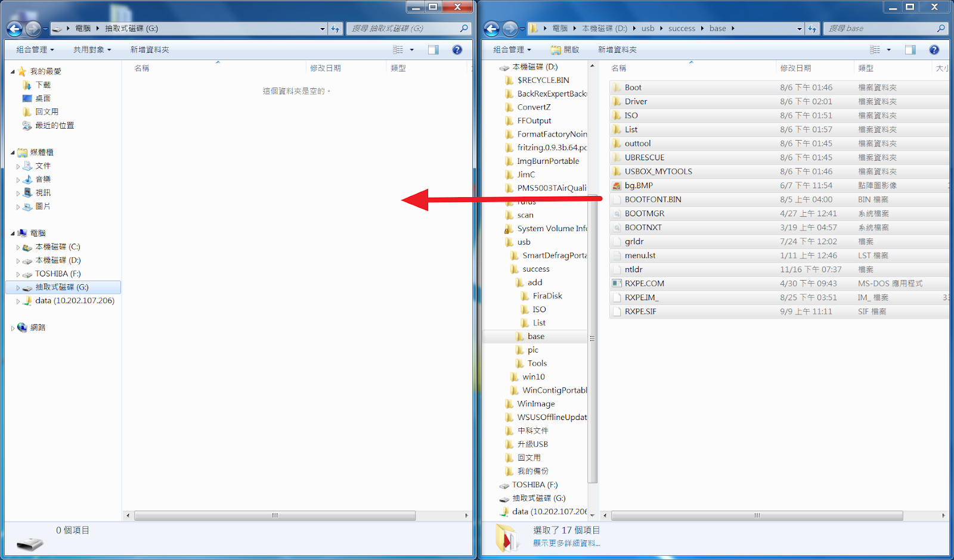Open the 組合管理 menu in left window
The width and height of the screenshot is (954, 560).
point(35,50)
